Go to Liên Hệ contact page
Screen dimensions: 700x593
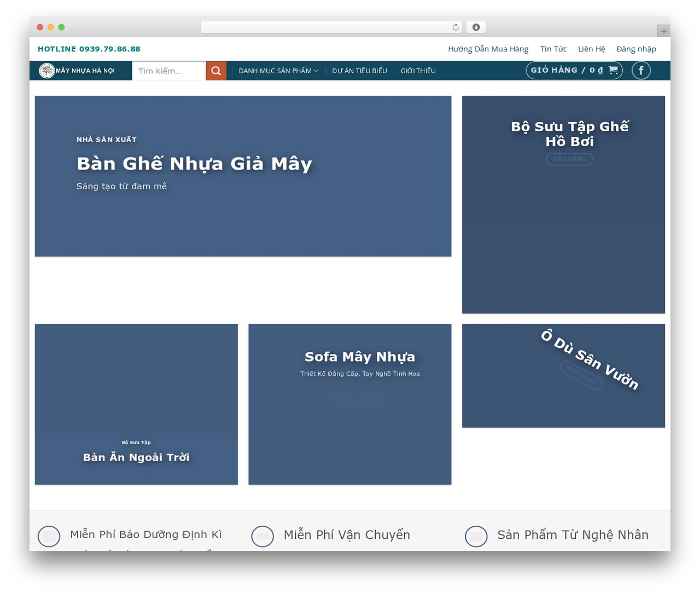tap(592, 49)
